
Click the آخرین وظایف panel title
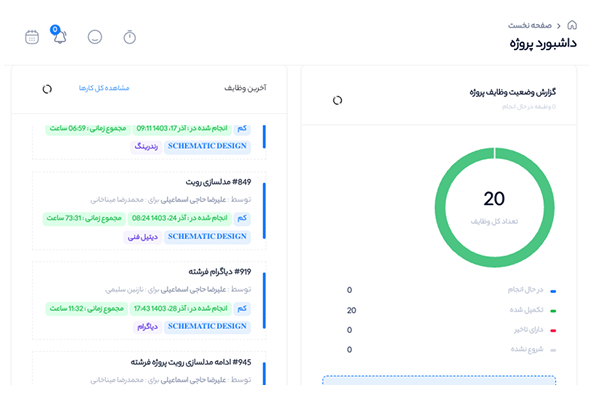pyautogui.click(x=245, y=88)
